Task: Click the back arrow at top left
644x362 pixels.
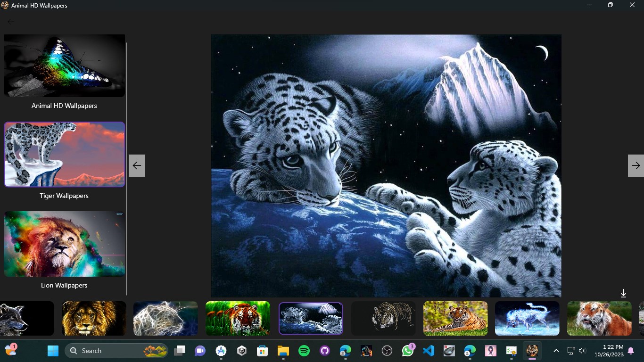Action: click(x=11, y=21)
